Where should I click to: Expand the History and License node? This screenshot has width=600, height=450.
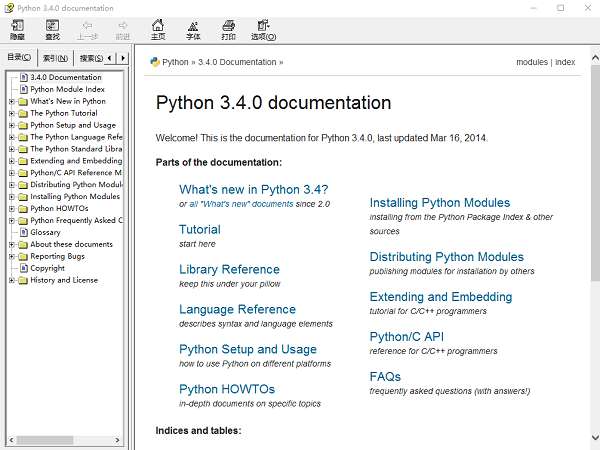tap(11, 280)
